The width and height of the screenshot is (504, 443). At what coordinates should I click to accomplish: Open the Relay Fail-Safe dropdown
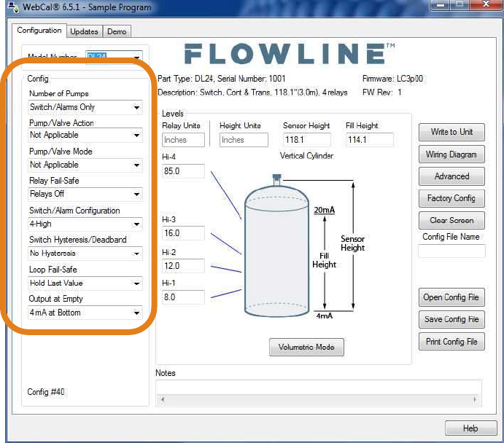point(85,195)
